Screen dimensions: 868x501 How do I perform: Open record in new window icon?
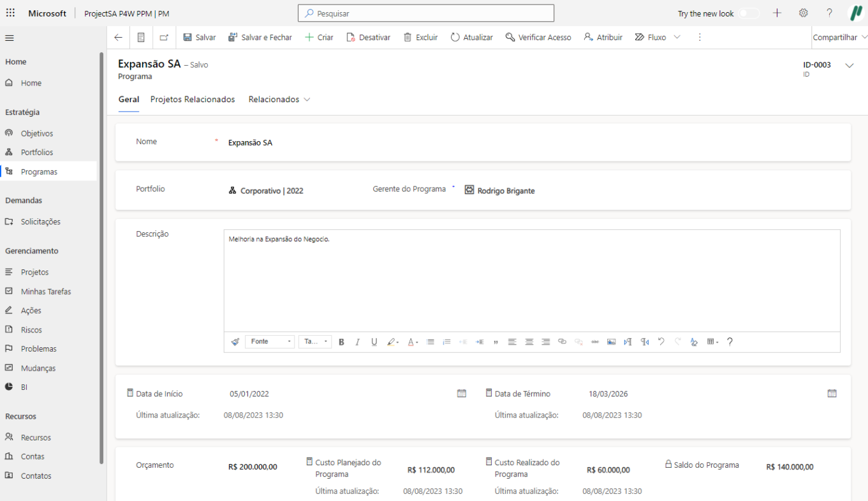(164, 38)
